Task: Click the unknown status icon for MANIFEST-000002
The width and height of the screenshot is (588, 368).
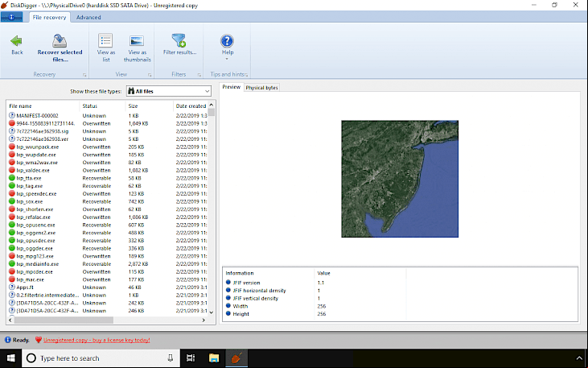Action: click(x=11, y=116)
